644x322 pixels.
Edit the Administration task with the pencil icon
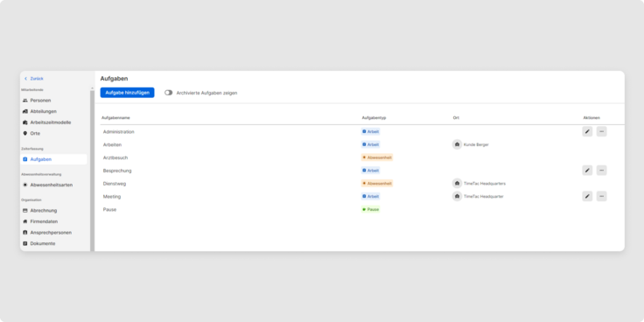[587, 131]
